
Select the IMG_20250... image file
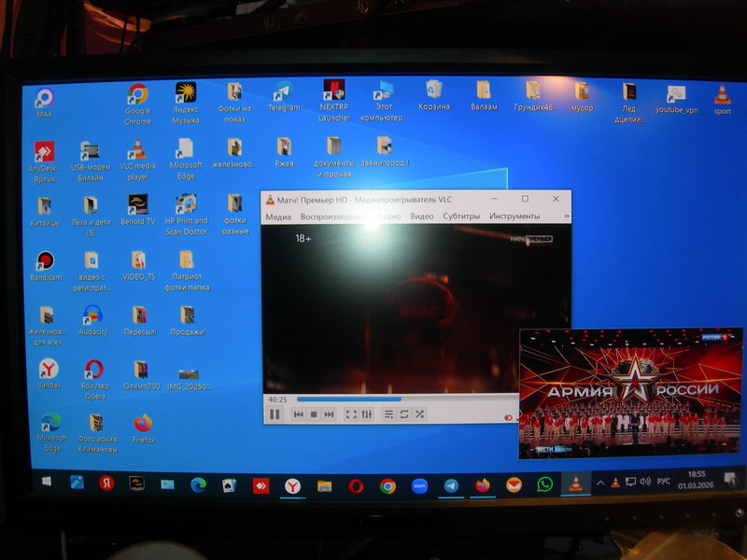pos(189,380)
